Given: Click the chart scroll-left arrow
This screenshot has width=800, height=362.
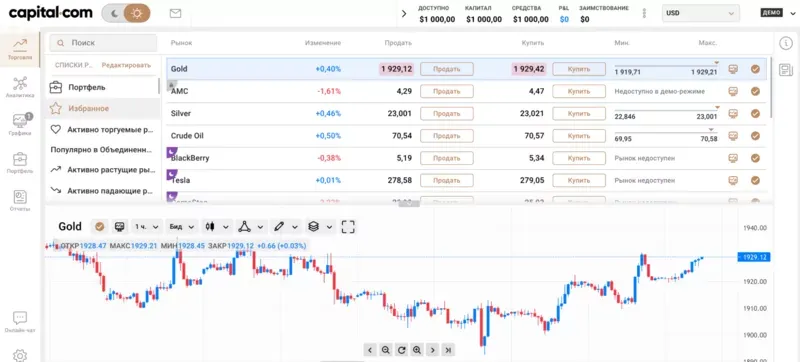Looking at the screenshot, I should (x=370, y=350).
